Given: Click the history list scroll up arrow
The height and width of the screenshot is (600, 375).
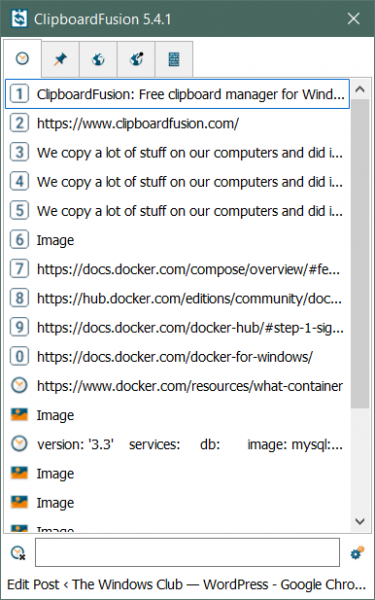Looking at the screenshot, I should 360,89.
